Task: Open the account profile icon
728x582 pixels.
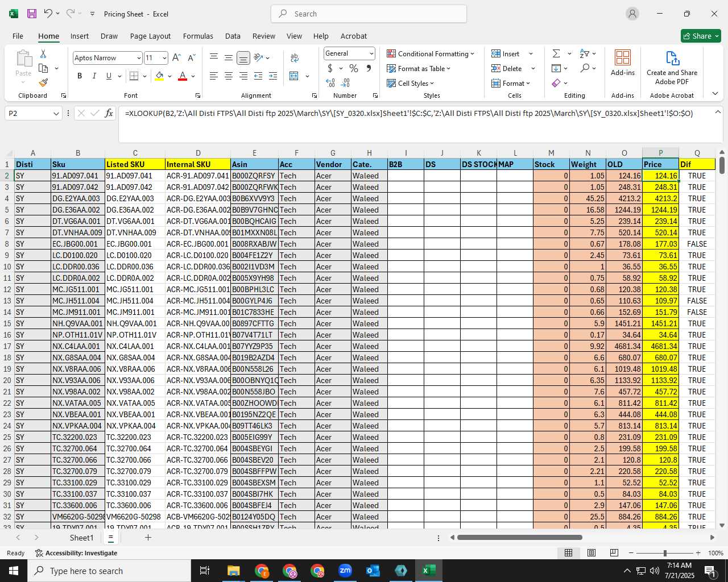Action: click(x=632, y=14)
